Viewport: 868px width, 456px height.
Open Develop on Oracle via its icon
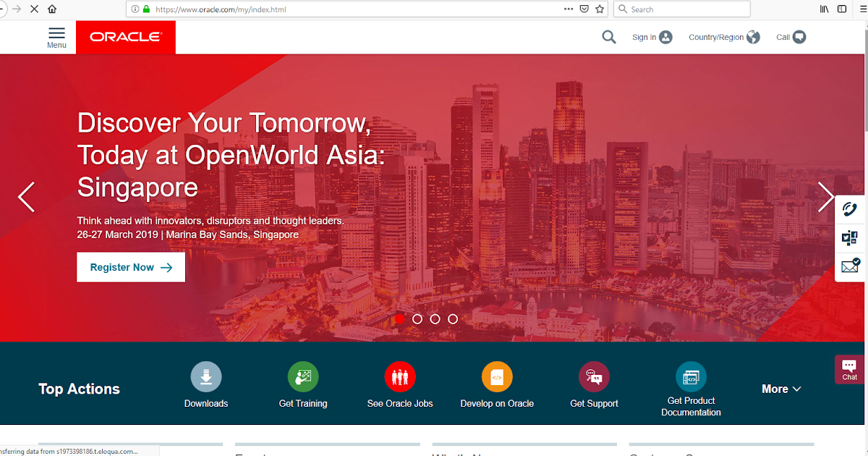coord(497,376)
